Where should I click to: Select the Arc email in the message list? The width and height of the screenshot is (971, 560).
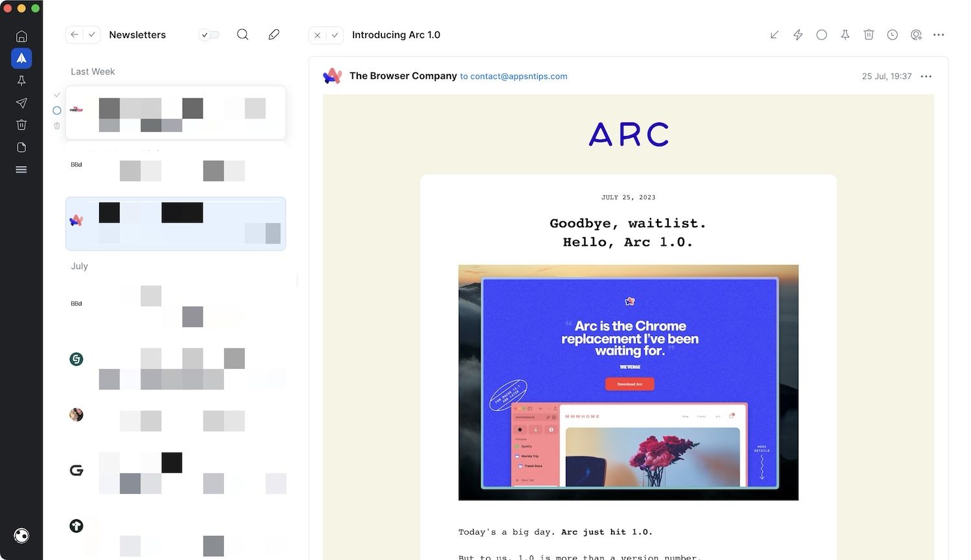[x=175, y=223]
